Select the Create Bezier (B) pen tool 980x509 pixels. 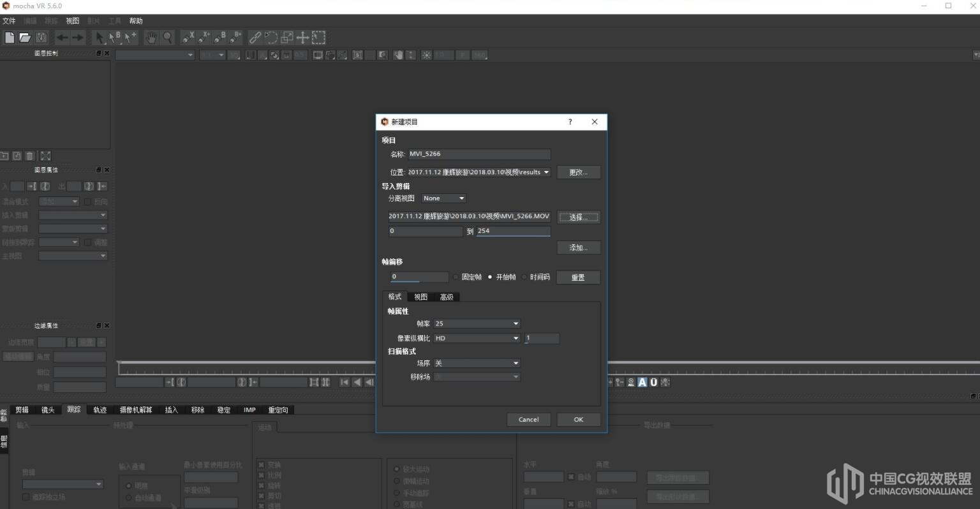(220, 38)
